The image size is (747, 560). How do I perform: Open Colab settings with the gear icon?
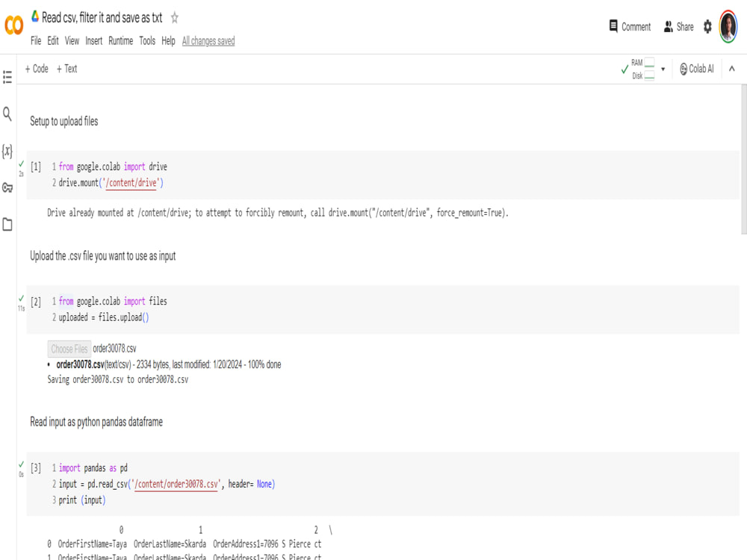pyautogui.click(x=707, y=26)
